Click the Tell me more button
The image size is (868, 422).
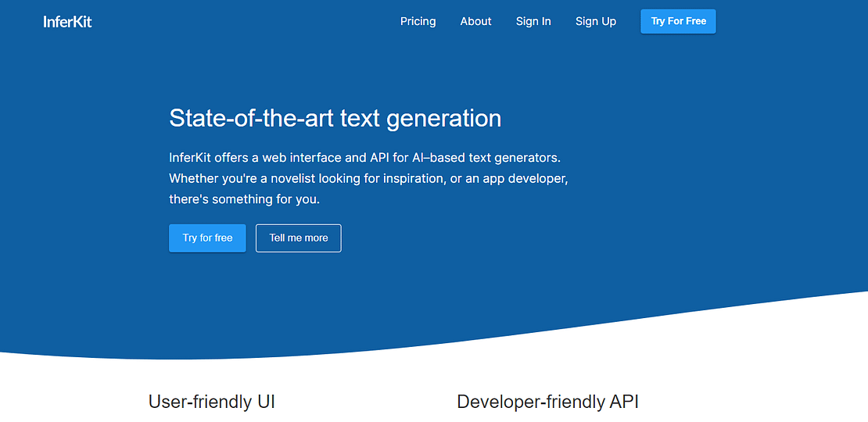[x=299, y=238]
